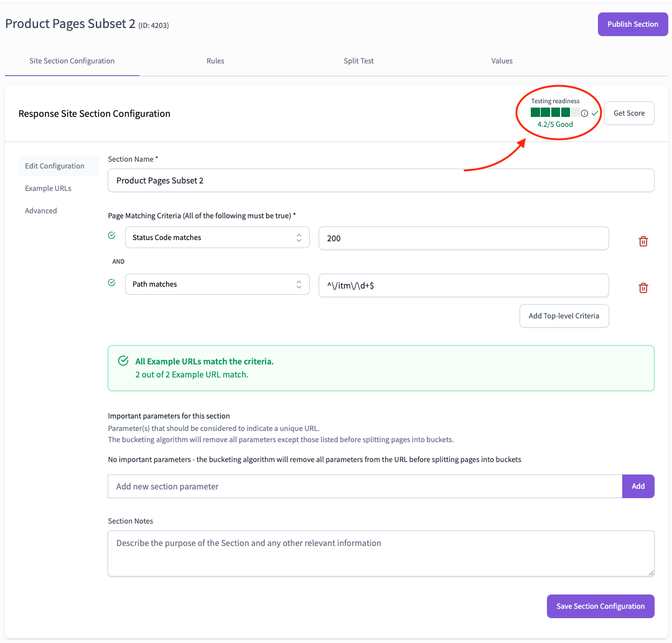672x643 pixels.
Task: Open the Status Code matches dropdown
Action: tap(217, 238)
